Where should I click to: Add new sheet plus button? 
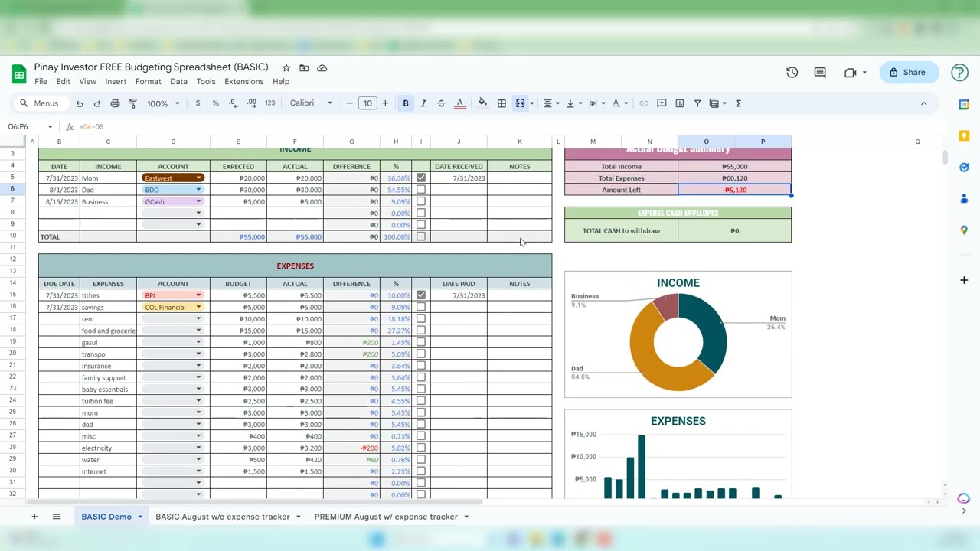[x=34, y=517]
